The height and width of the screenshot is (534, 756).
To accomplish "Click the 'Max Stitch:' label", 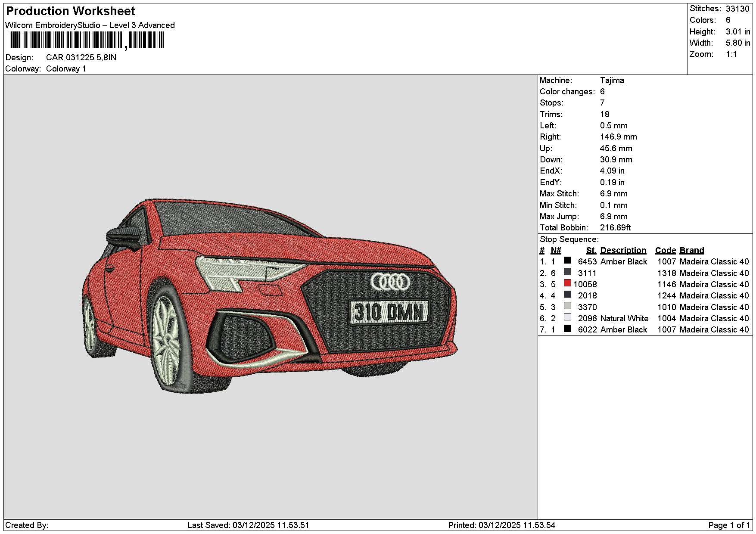I will point(559,193).
